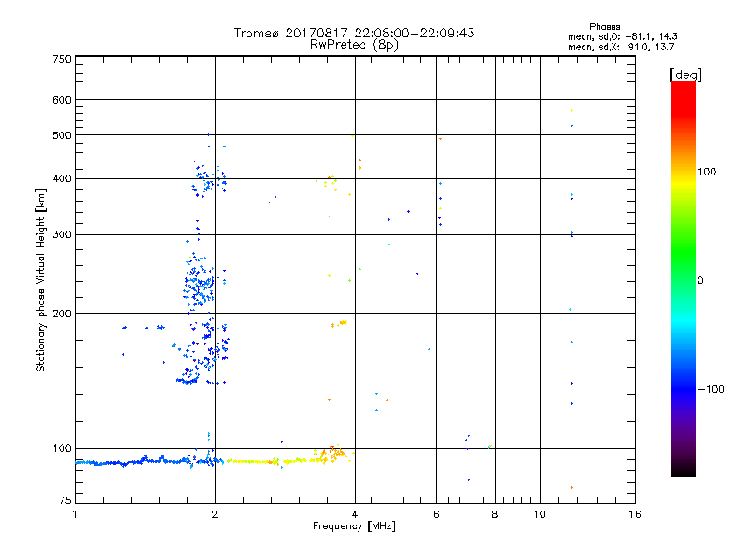This screenshot has height=560, width=747.
Task: Click the 'mean, sd,O: -81.1, 14.3' line
Action: tap(622, 36)
